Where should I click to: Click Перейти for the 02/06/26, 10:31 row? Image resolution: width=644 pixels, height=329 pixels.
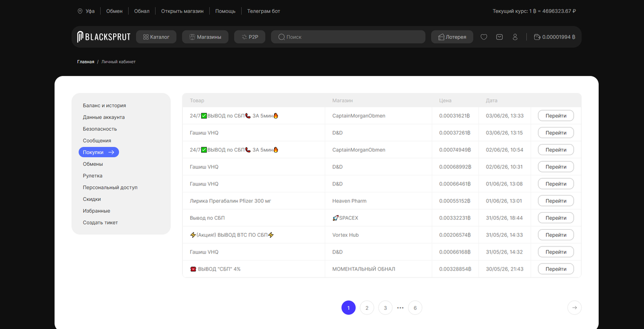pos(556,167)
